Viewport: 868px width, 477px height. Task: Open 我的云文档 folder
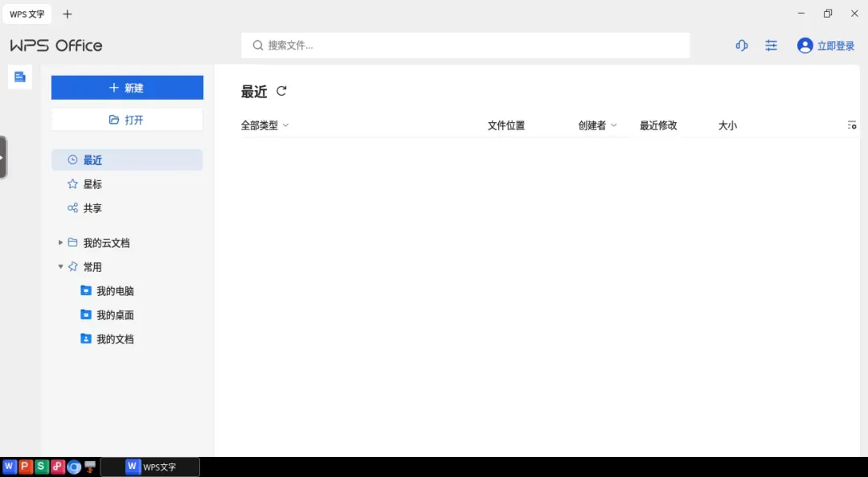[106, 243]
